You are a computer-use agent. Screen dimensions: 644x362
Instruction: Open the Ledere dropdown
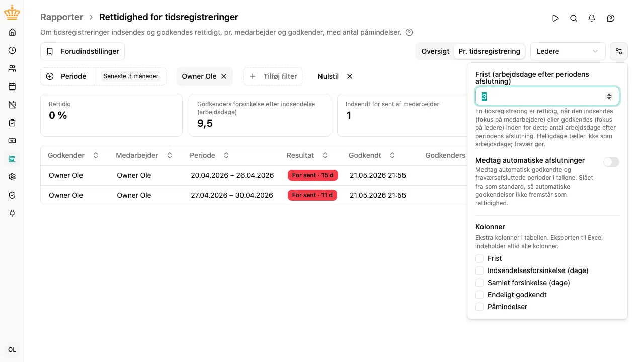568,51
